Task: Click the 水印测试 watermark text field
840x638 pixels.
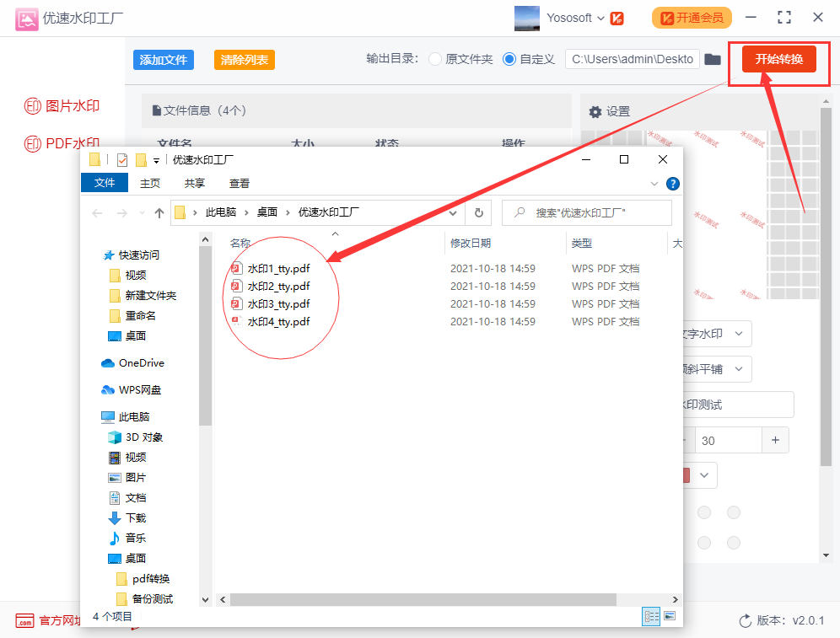Action: click(x=738, y=405)
